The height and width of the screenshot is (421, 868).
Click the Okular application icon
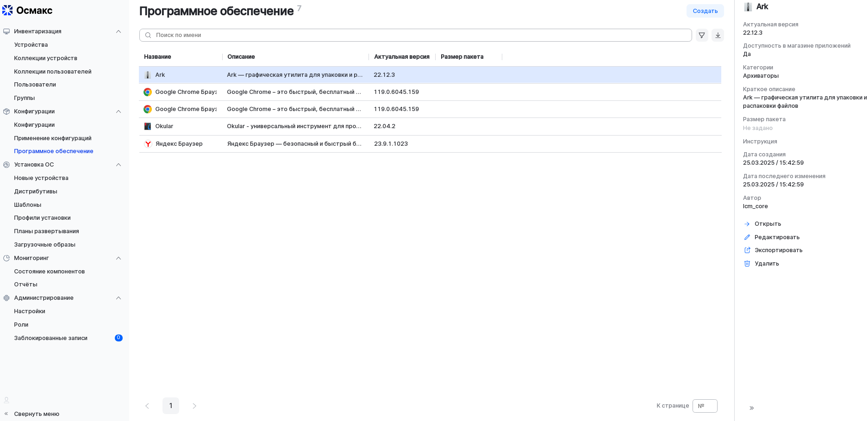pyautogui.click(x=148, y=126)
